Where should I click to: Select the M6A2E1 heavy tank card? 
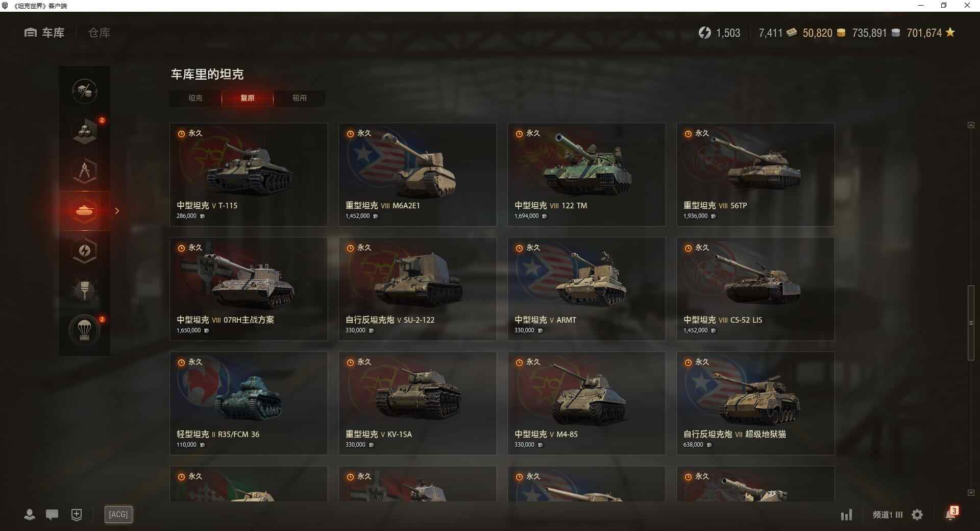click(418, 175)
